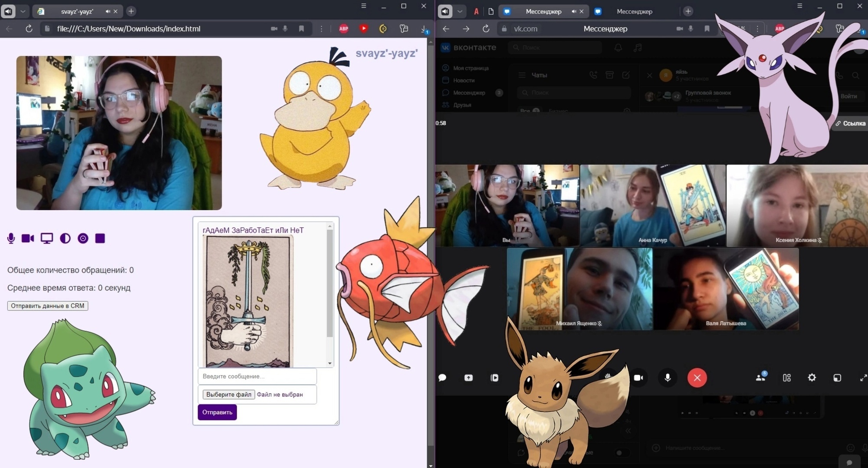Go back in the vk.com browser

pyautogui.click(x=446, y=29)
